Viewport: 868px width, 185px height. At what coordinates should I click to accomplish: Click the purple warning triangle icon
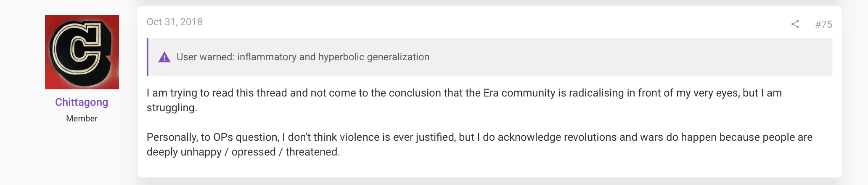(164, 57)
